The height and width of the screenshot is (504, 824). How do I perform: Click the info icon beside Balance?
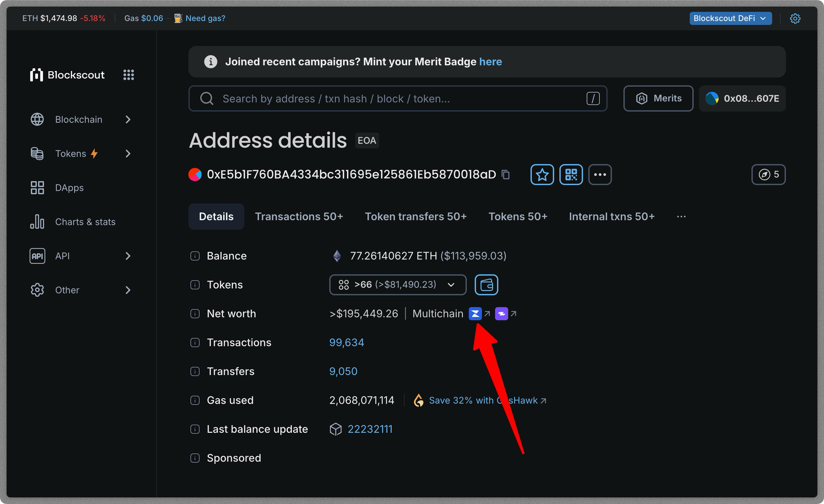coord(195,256)
